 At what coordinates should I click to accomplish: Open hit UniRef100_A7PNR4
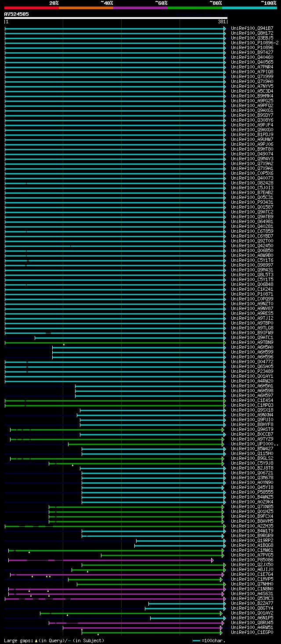[252, 67]
